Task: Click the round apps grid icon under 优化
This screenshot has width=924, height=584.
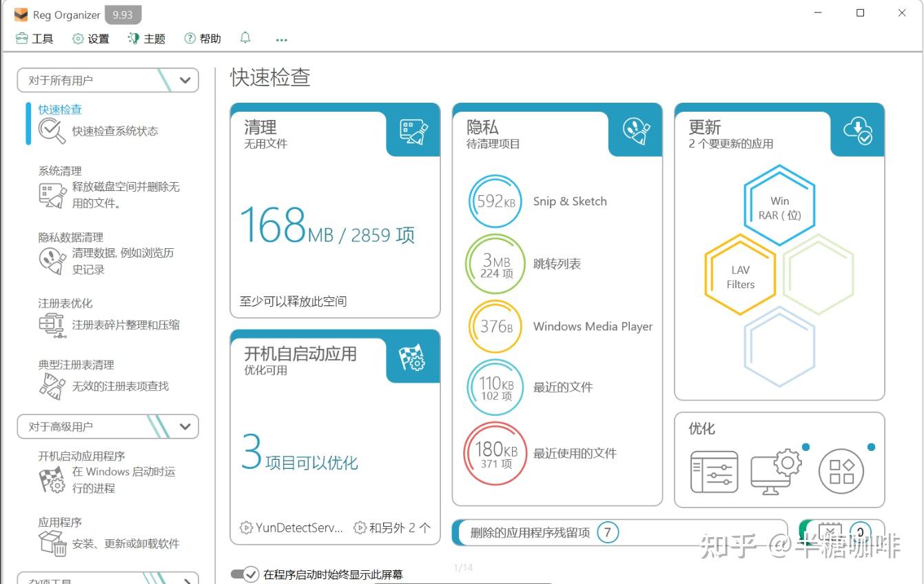Action: 841,472
